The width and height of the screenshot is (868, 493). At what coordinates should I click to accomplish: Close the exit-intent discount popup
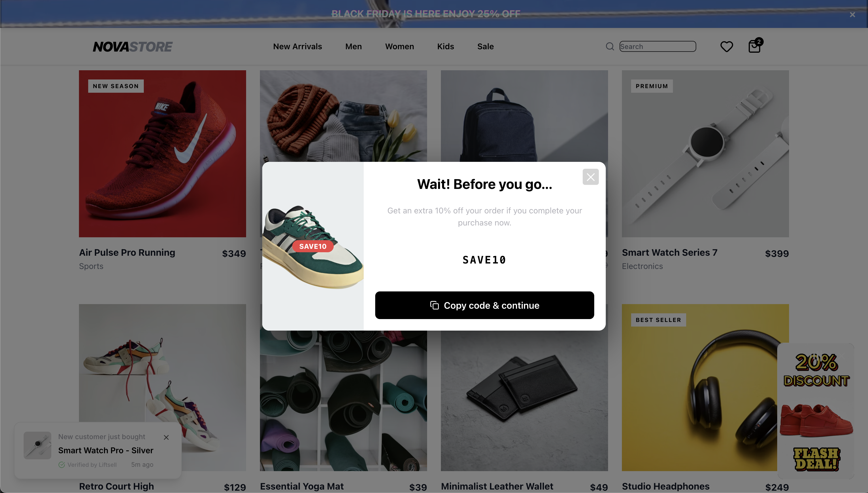590,177
